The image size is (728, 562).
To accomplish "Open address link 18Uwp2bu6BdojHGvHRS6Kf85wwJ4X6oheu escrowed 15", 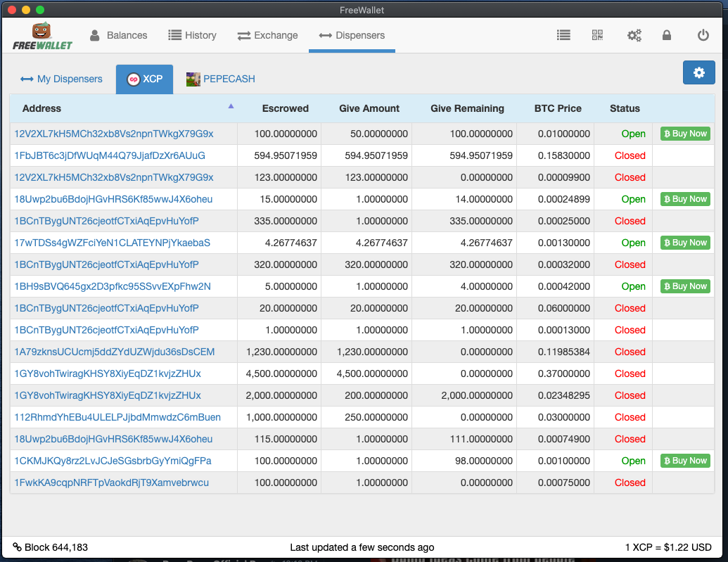I will pos(113,199).
